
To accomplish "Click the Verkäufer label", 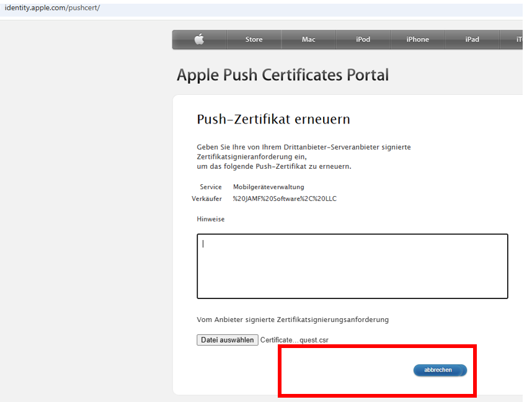I will (x=206, y=199).
